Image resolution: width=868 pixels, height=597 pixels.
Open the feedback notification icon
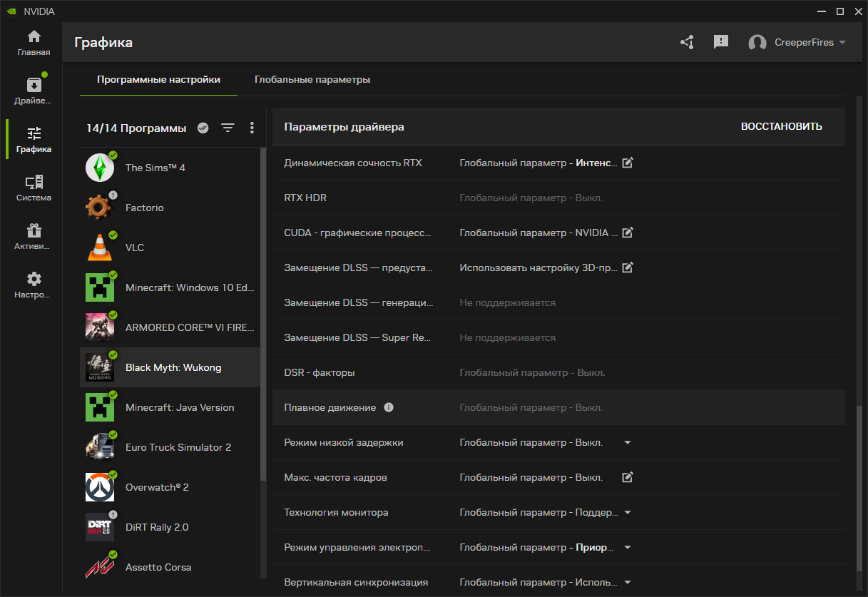(x=721, y=42)
